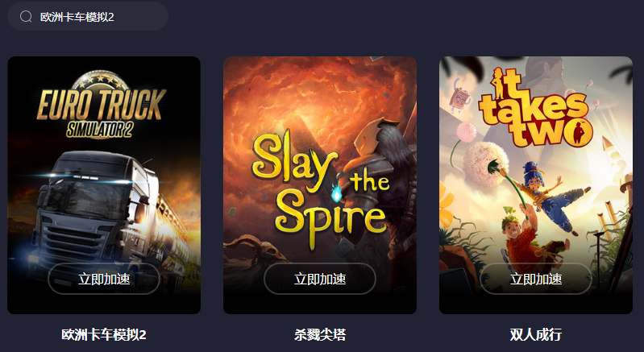Select the 双人成行 game title
Image resolution: width=644 pixels, height=352 pixels.
535,334
